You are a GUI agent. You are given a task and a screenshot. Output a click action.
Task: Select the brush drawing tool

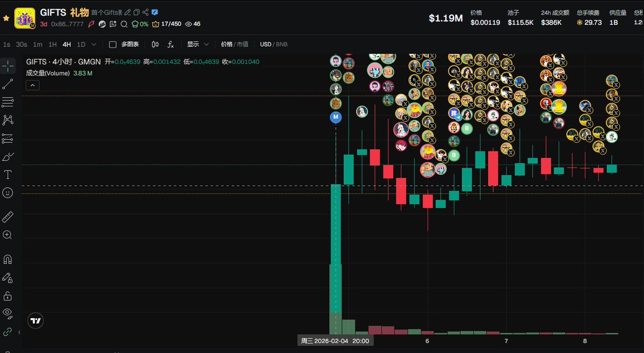tap(8, 156)
